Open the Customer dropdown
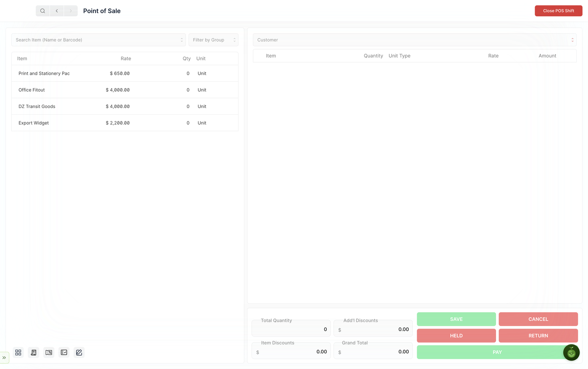The width and height of the screenshot is (588, 369). [415, 40]
